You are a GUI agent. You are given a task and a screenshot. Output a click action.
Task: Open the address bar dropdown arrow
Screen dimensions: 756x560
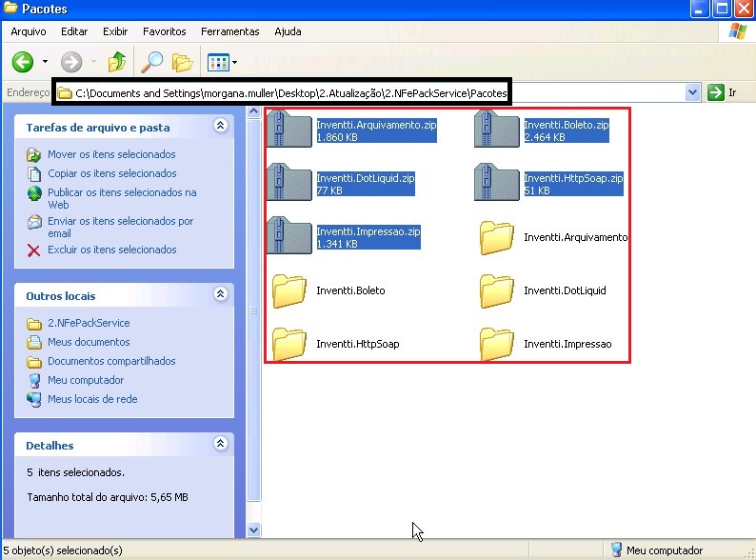coord(693,92)
